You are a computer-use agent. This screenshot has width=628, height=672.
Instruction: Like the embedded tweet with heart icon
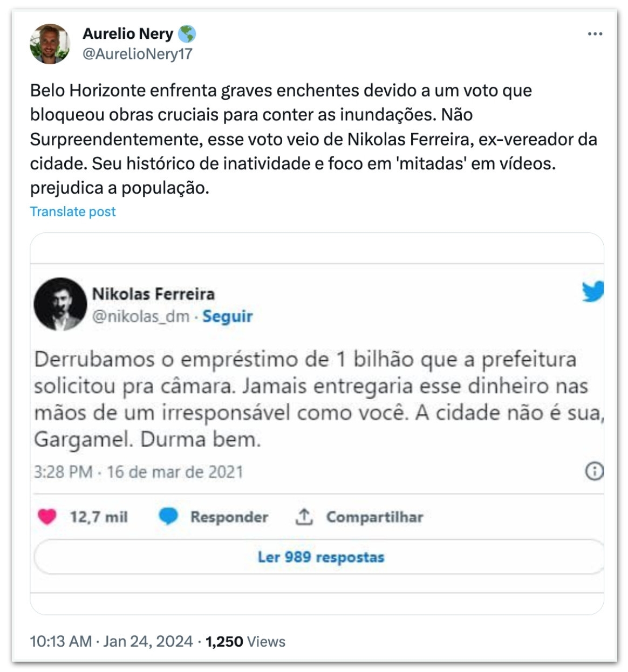click(x=47, y=517)
